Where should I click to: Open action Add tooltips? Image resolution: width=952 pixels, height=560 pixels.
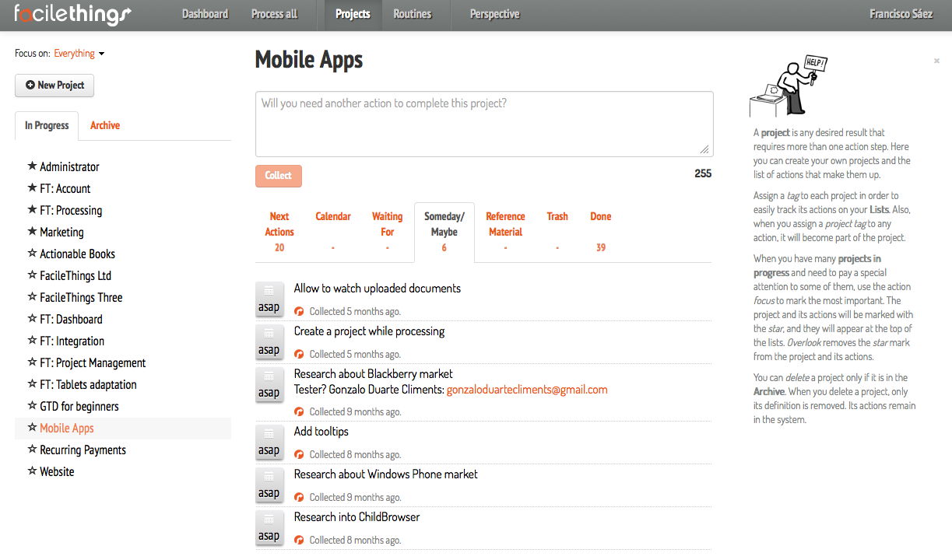pos(321,432)
